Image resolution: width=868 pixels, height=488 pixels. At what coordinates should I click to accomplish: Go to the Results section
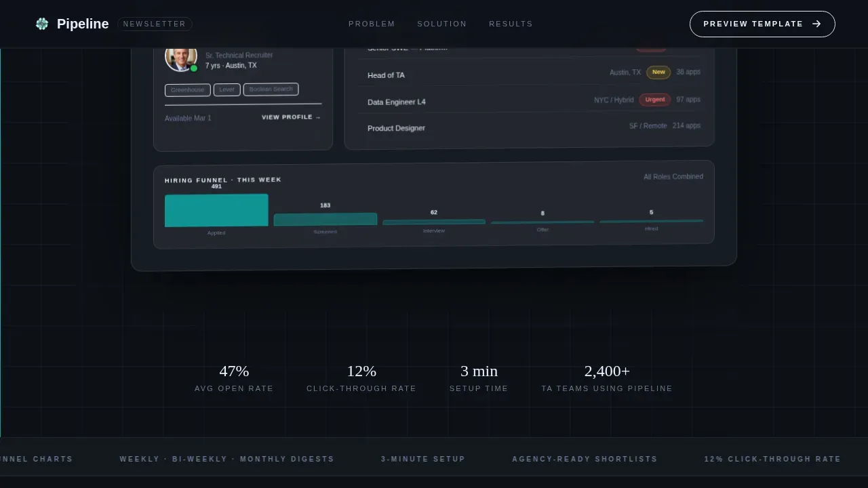pos(511,24)
